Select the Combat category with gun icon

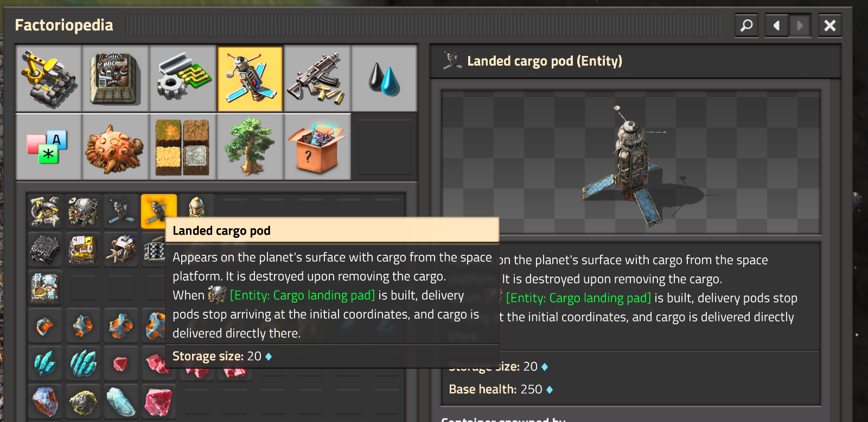[317, 79]
